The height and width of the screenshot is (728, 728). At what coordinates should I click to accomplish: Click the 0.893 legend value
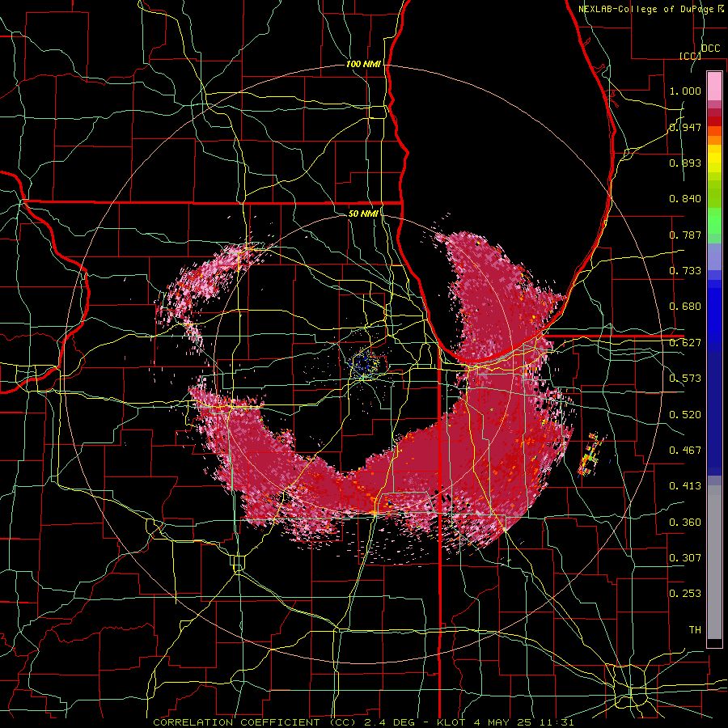[685, 163]
